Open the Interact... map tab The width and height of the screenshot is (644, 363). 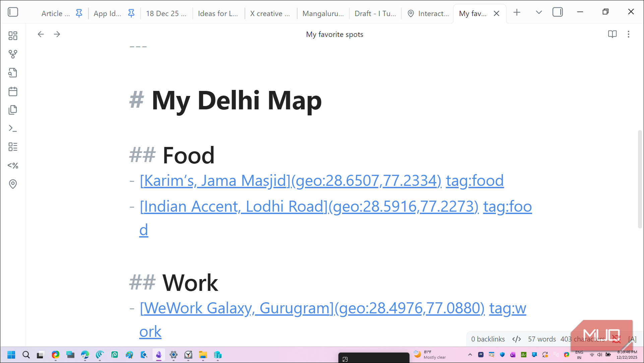coord(428,13)
